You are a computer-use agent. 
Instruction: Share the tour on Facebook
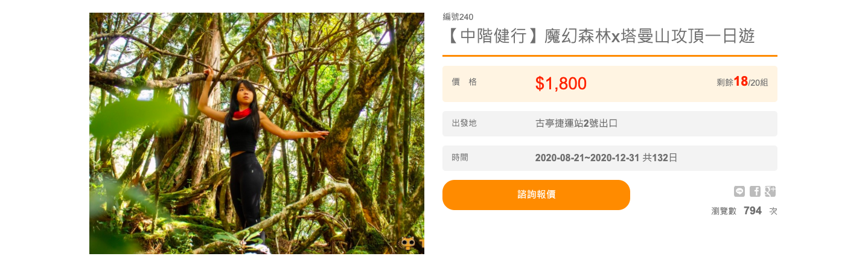pyautogui.click(x=755, y=191)
